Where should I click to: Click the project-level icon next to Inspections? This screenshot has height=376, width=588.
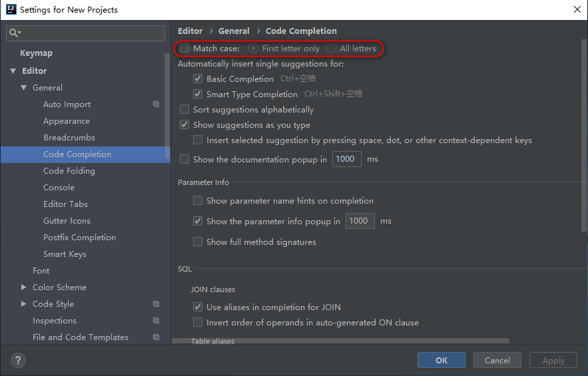156,321
